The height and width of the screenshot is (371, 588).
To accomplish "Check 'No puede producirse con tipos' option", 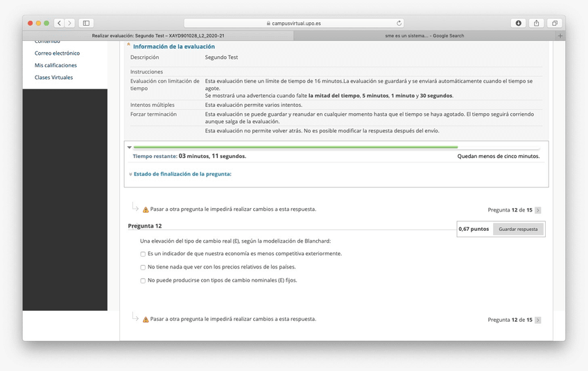I will tap(143, 281).
